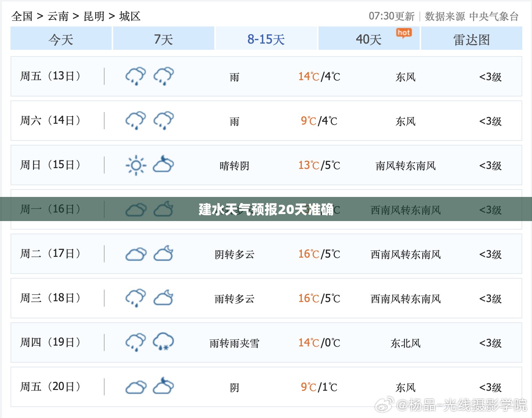Switch to the 雷达图 tab
The width and height of the screenshot is (532, 418).
[x=471, y=39]
